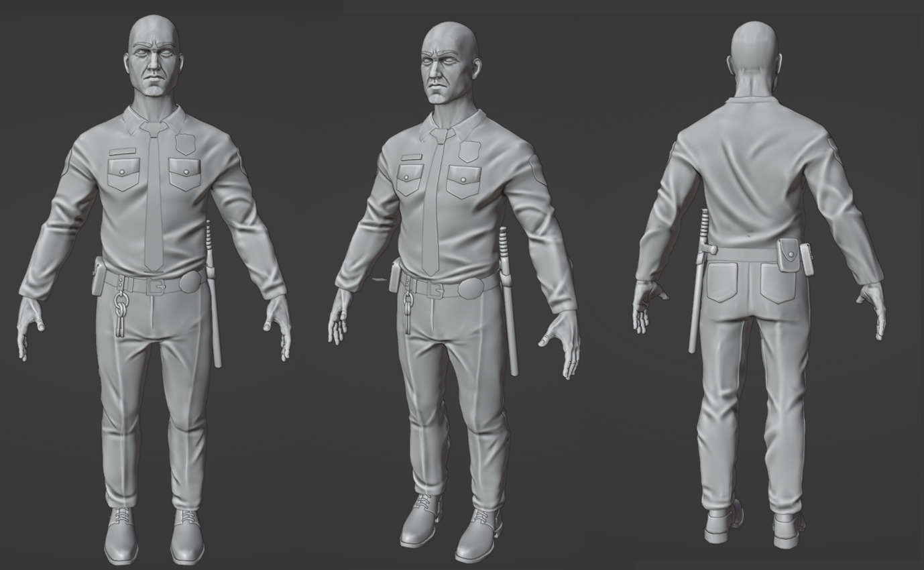This screenshot has width=924, height=570.
Task: Select the back-view character's shirt collar
Action: point(754,101)
